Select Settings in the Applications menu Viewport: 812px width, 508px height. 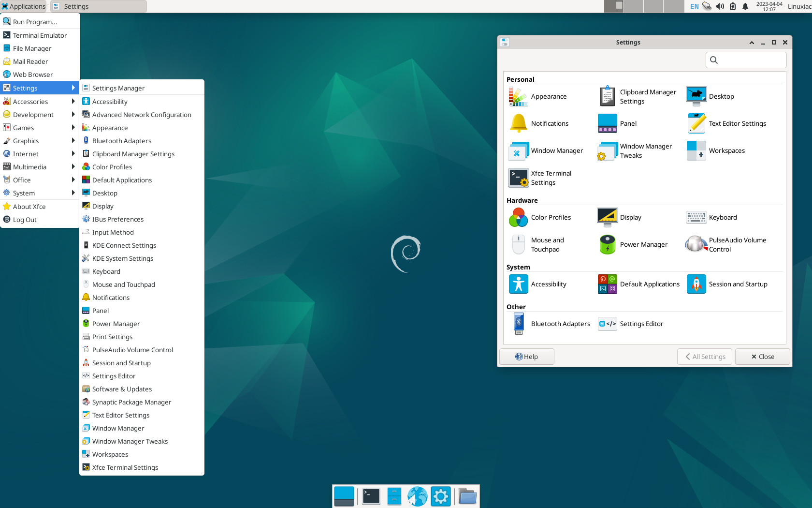tap(40, 88)
